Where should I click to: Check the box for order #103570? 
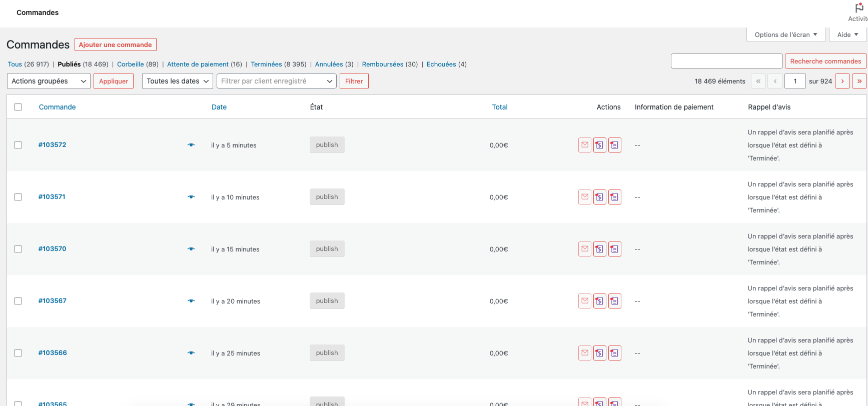pos(18,249)
